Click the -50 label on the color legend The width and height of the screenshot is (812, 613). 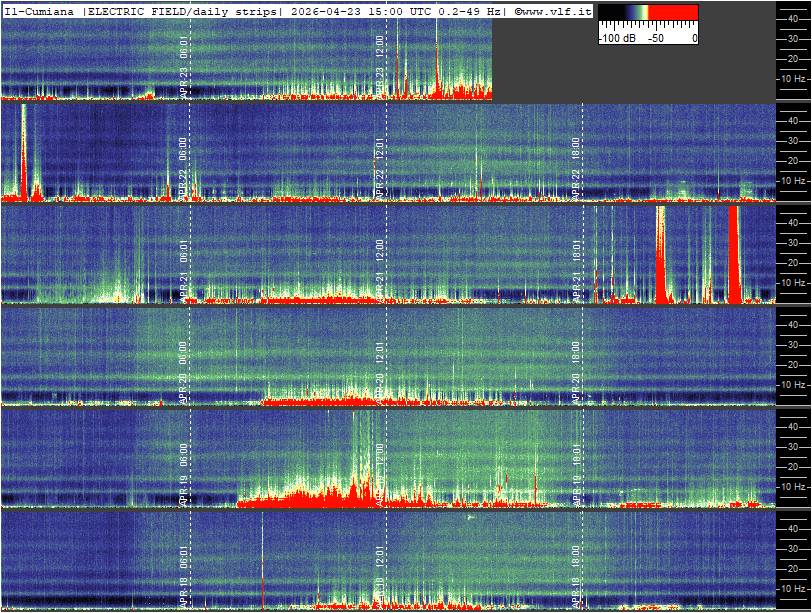point(656,38)
